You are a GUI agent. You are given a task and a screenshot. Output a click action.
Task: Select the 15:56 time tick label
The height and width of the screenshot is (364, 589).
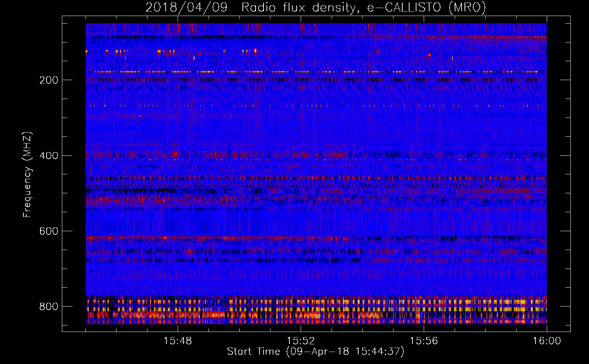(424, 341)
